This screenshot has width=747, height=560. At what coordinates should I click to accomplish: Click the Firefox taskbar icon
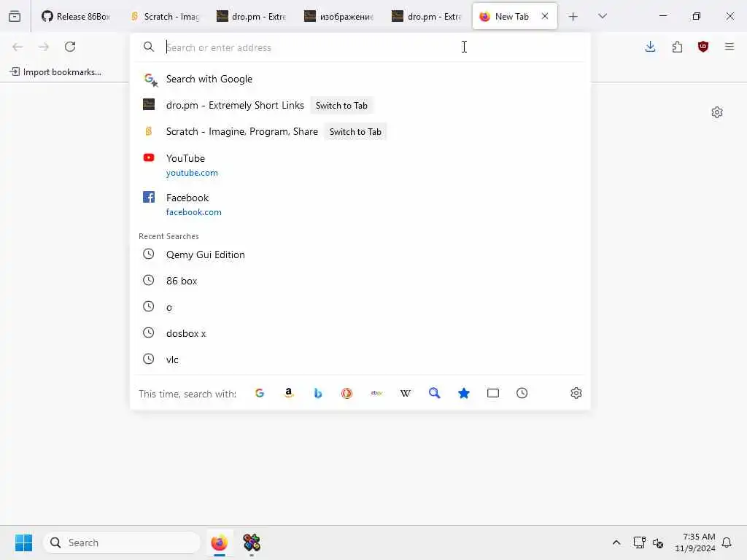pyautogui.click(x=219, y=542)
